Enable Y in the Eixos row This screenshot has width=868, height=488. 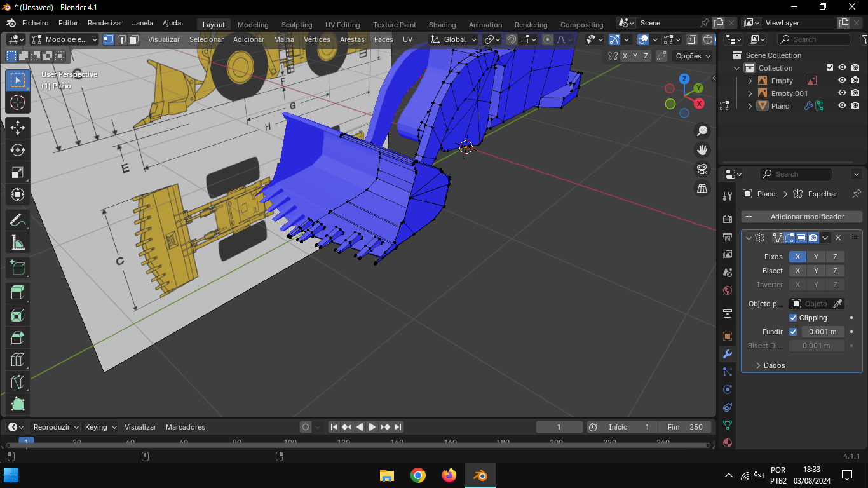(817, 257)
